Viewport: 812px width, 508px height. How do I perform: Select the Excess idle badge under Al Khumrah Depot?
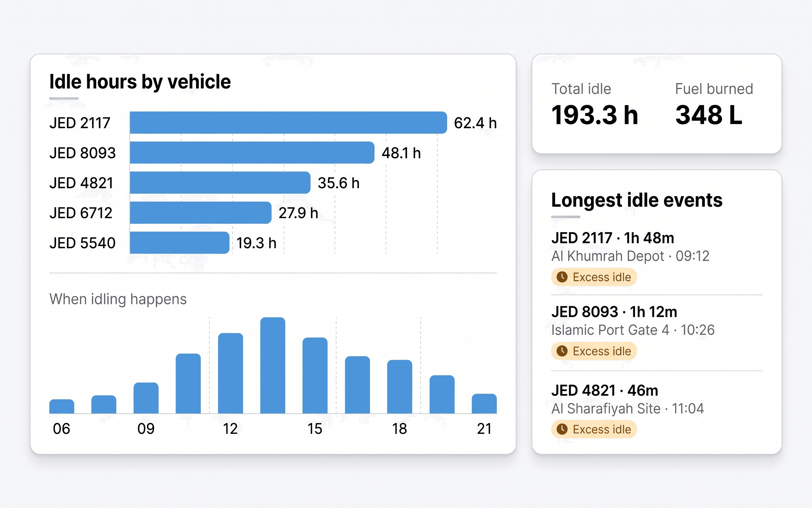coord(594,277)
